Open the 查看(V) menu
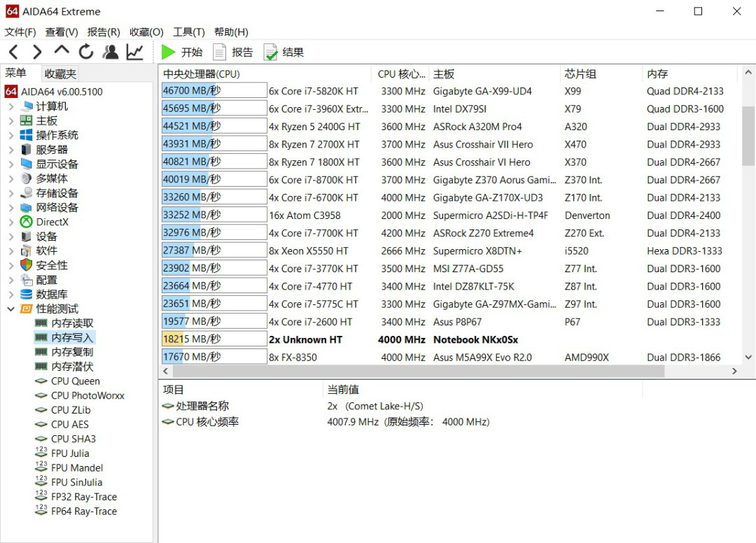This screenshot has width=756, height=543. coord(62,32)
